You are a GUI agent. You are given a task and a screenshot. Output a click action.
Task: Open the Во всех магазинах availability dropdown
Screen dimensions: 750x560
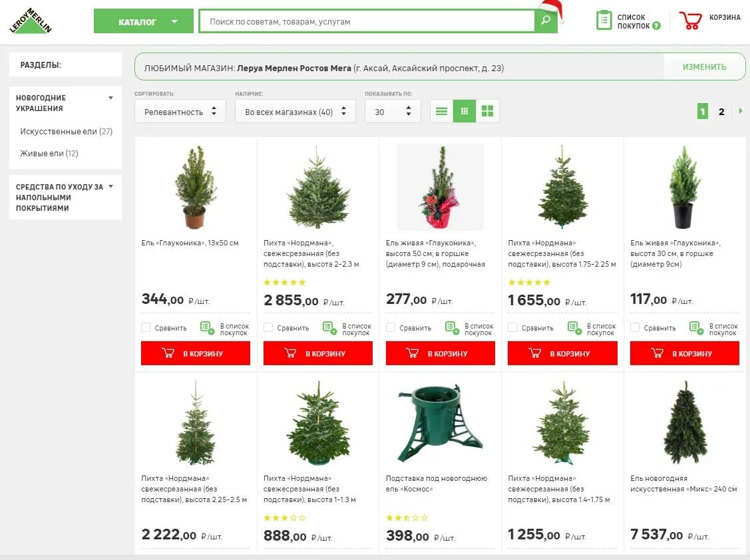click(x=295, y=112)
